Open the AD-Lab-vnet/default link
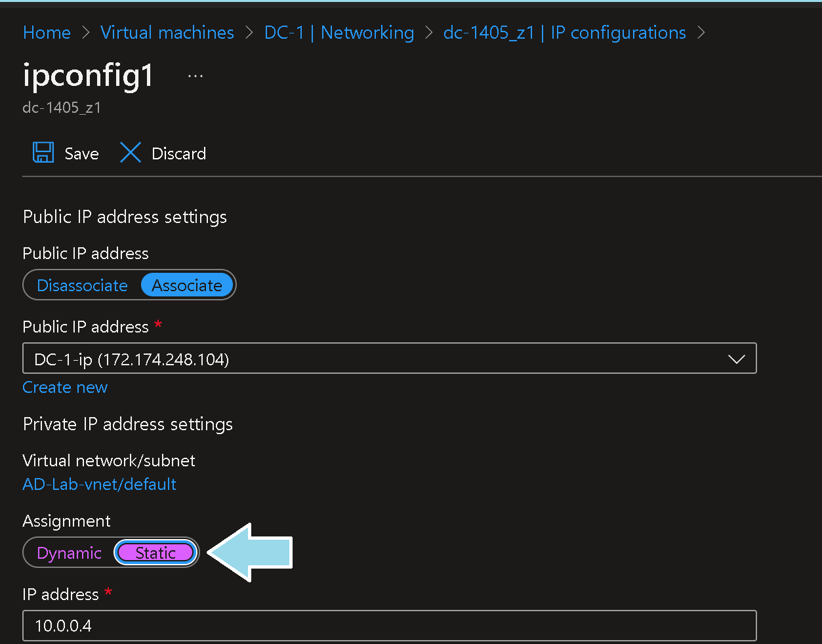 click(99, 485)
